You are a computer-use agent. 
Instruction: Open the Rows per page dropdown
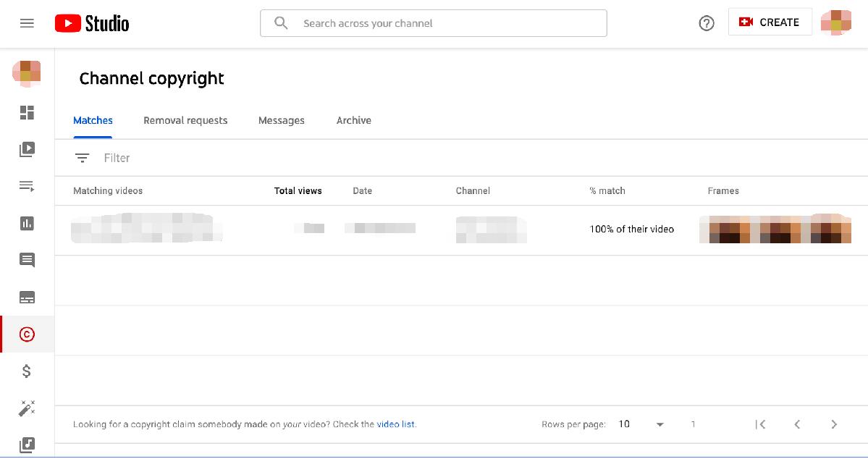641,424
